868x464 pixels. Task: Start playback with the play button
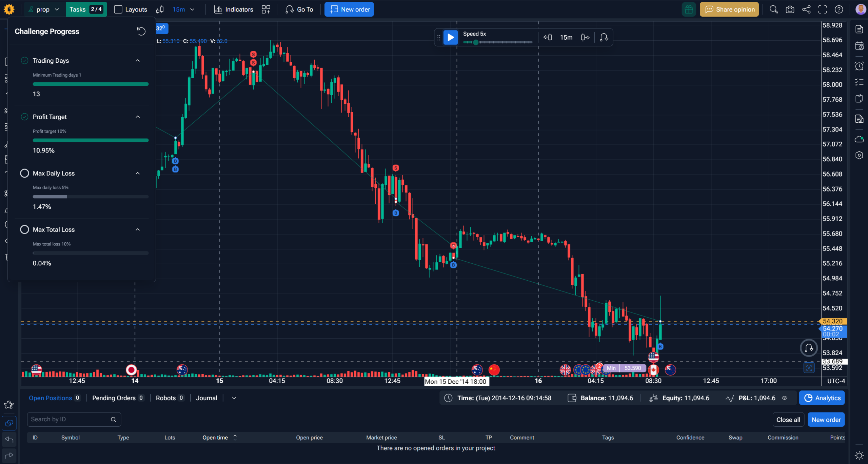[x=451, y=37]
